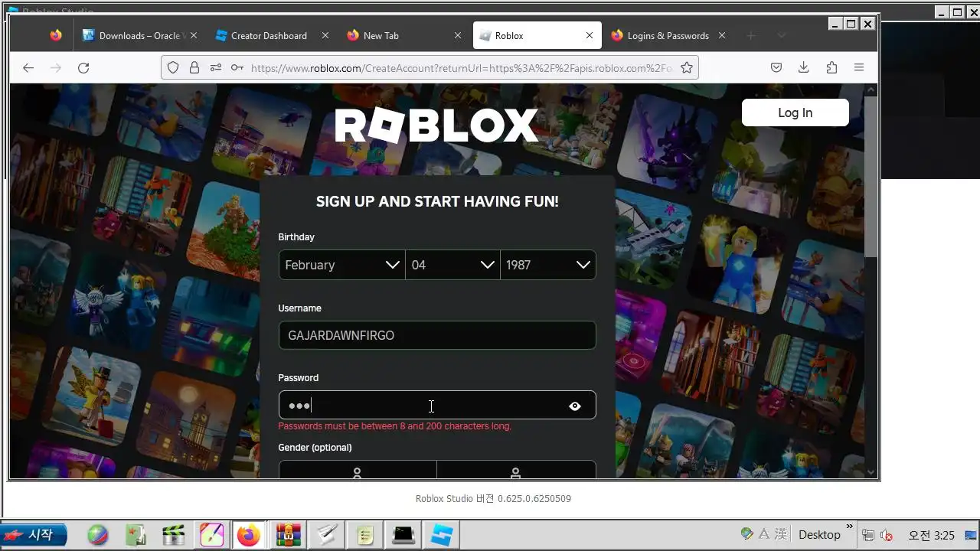Click the paper document taskbar icon
Viewport: 980px width, 551px height.
[327, 535]
